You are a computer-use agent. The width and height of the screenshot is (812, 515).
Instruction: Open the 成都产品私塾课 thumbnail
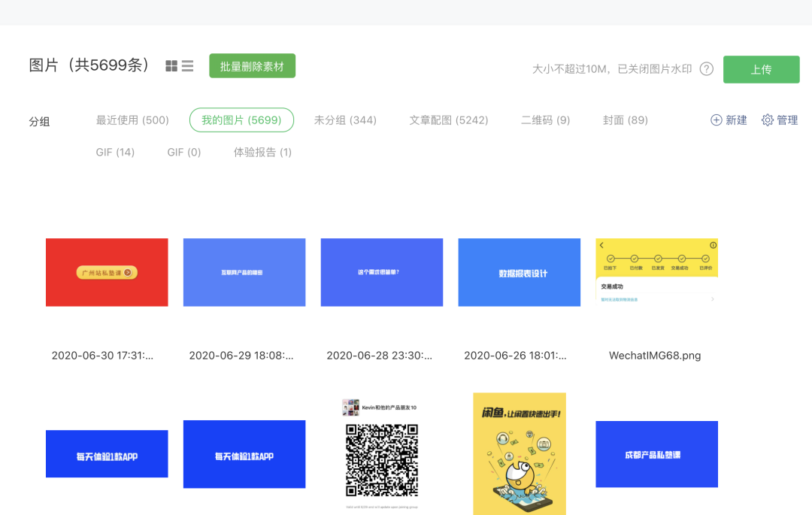pyautogui.click(x=656, y=454)
